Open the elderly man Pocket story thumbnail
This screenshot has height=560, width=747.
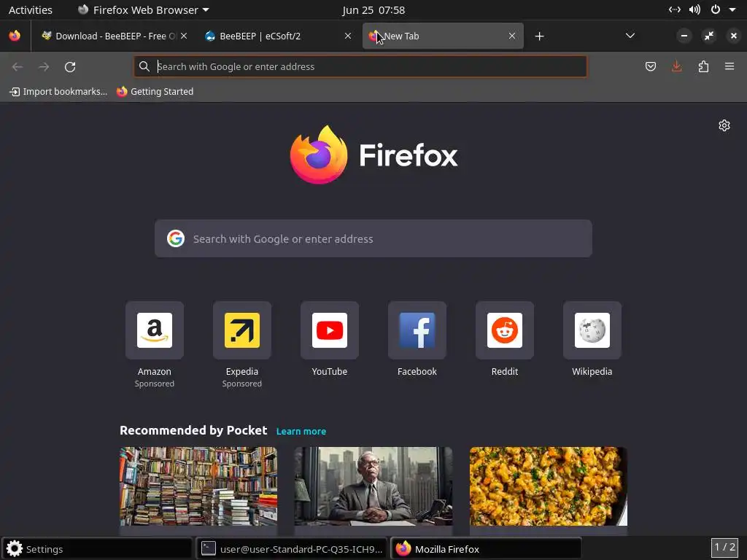(x=373, y=486)
